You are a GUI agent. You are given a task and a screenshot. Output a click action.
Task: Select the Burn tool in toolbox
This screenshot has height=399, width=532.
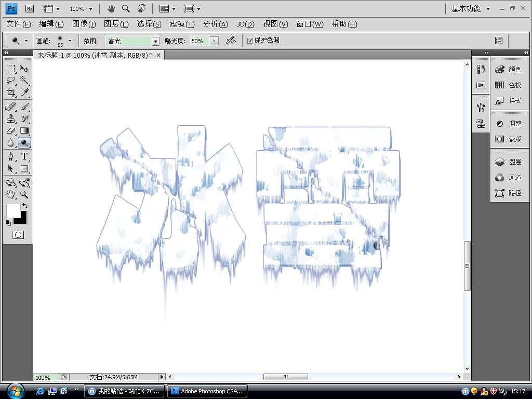24,142
